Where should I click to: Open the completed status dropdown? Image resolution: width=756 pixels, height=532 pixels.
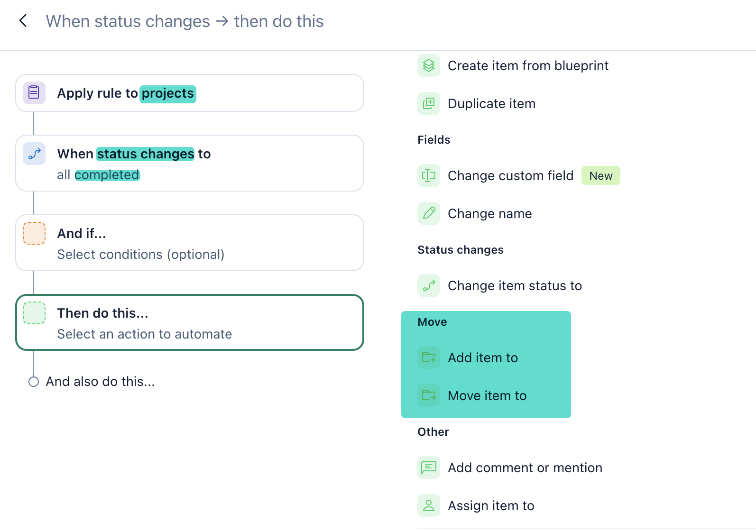click(x=107, y=175)
